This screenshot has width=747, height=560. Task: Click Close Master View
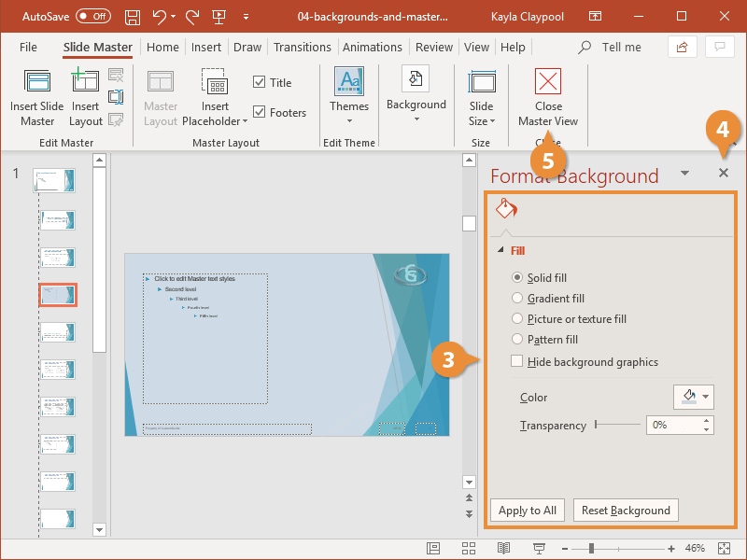(x=547, y=96)
